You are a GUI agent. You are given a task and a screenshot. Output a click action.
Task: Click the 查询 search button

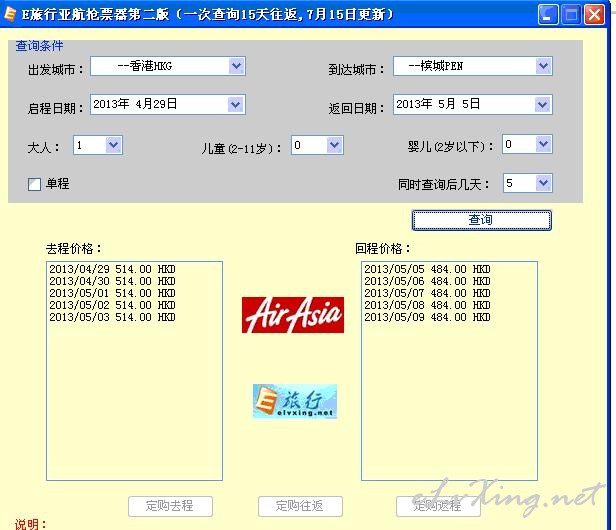point(481,220)
